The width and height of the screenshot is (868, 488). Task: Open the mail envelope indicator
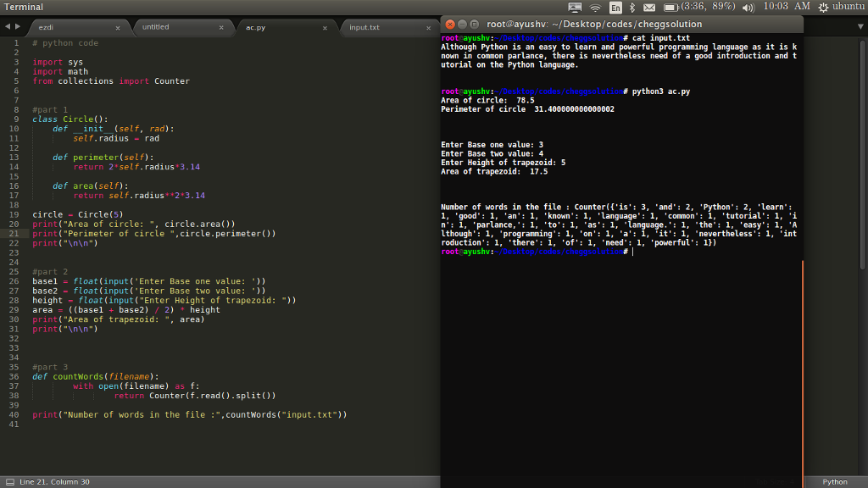[x=650, y=7]
